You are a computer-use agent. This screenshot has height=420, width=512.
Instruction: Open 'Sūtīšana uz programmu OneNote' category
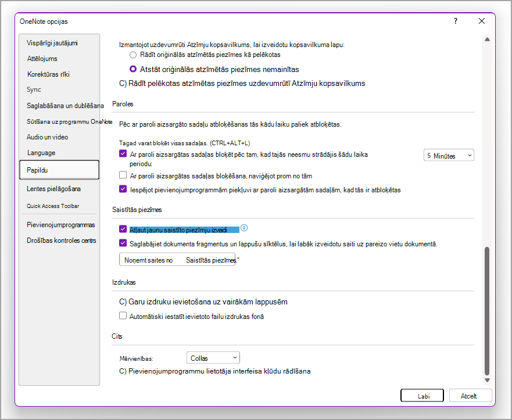click(70, 122)
